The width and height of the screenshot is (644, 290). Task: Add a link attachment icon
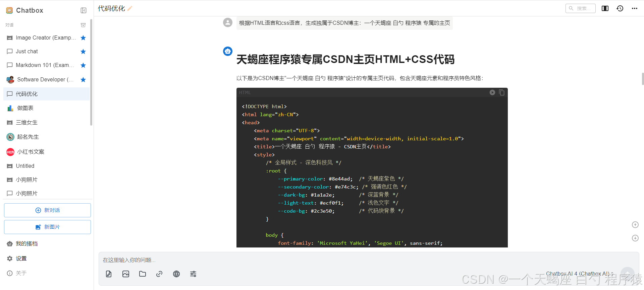point(159,274)
